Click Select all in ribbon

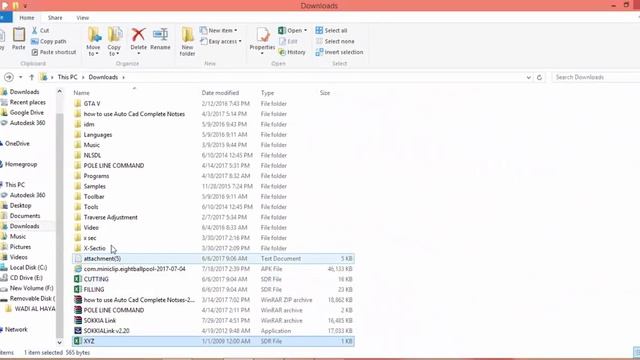click(331, 31)
